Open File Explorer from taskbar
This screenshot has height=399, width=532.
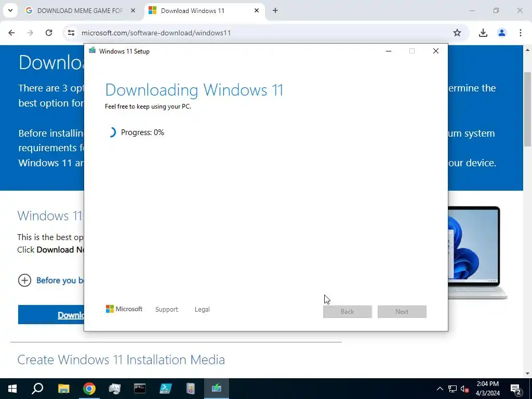[x=63, y=389]
